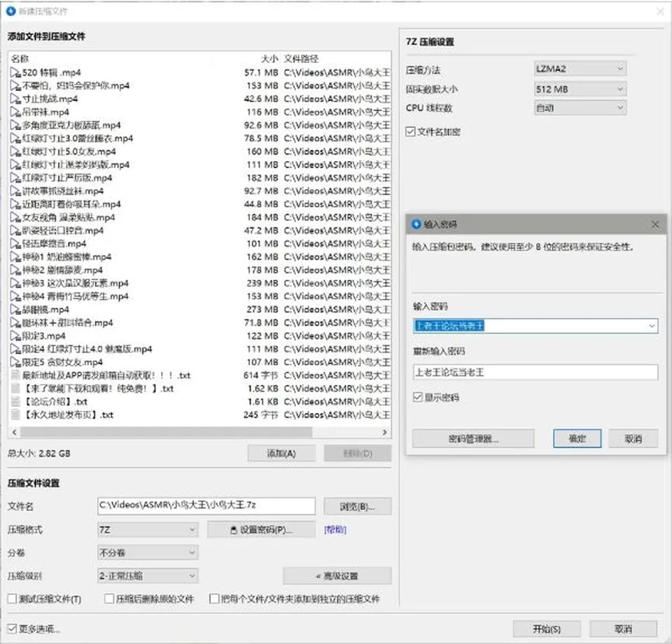
Task: Open the 密码管理器... button
Action: tap(473, 439)
